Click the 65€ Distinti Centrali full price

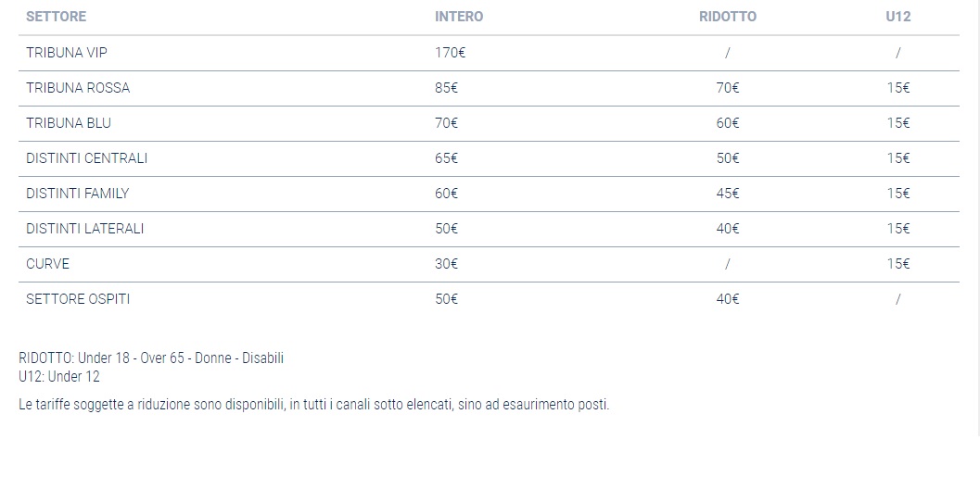pyautogui.click(x=446, y=158)
